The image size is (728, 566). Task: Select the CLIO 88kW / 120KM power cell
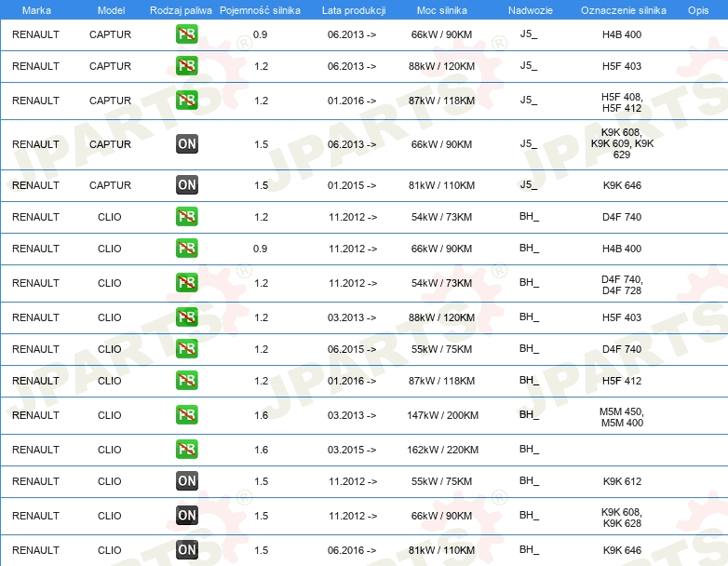(x=441, y=317)
